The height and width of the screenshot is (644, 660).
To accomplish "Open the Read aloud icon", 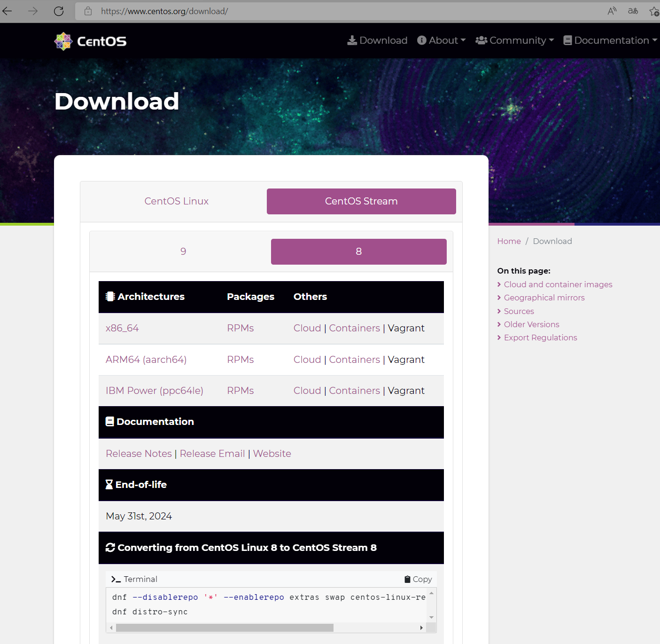I will (612, 11).
